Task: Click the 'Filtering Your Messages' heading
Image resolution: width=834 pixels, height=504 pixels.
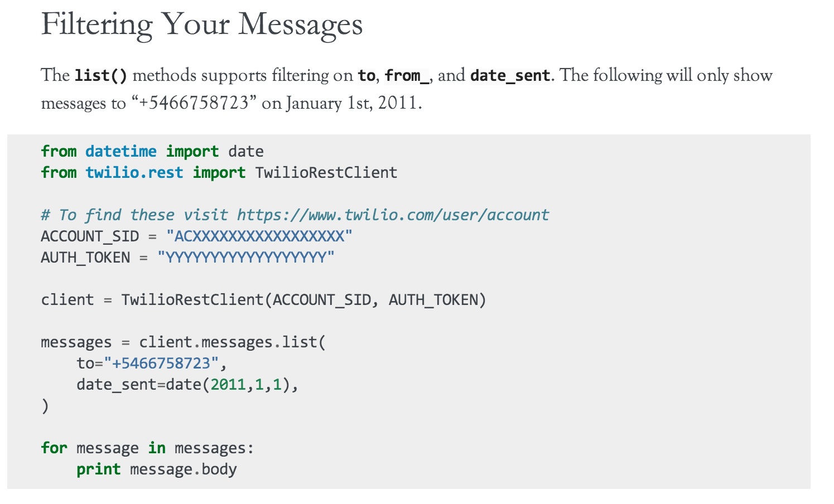Action: tap(202, 25)
